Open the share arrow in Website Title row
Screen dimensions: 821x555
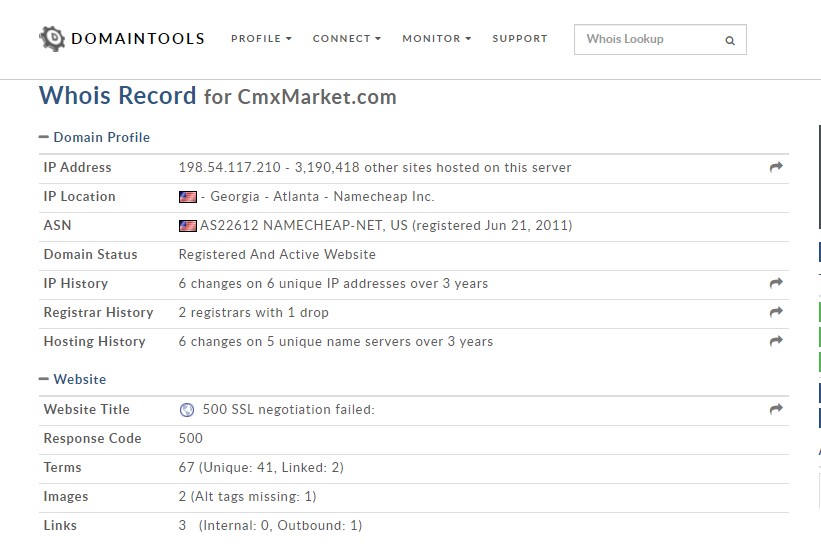point(776,409)
